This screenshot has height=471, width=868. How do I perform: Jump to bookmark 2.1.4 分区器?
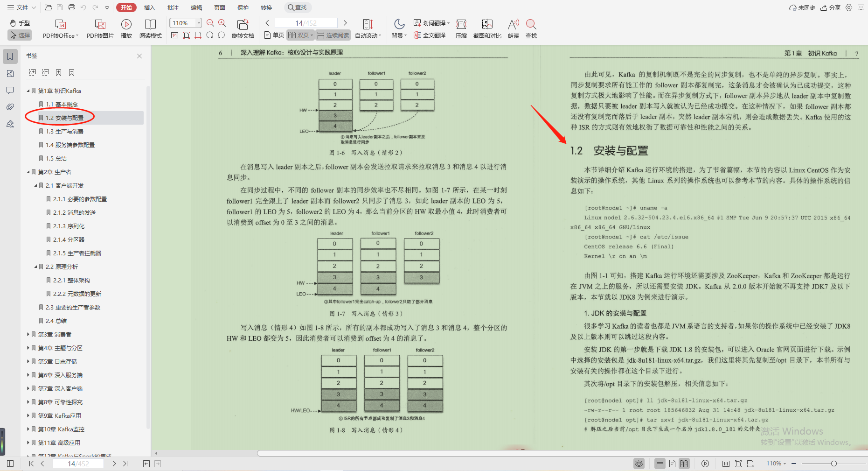point(69,239)
